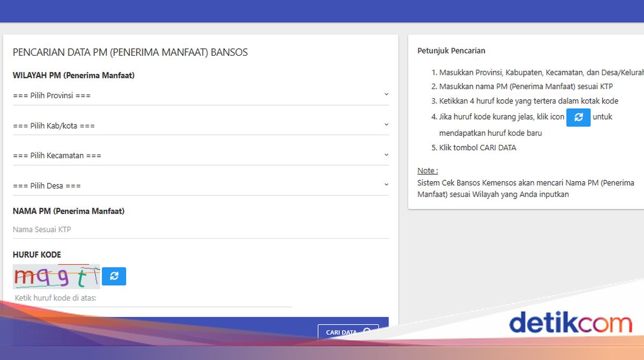This screenshot has width=644, height=360.
Task: Click the underlined Note link
Action: (427, 170)
